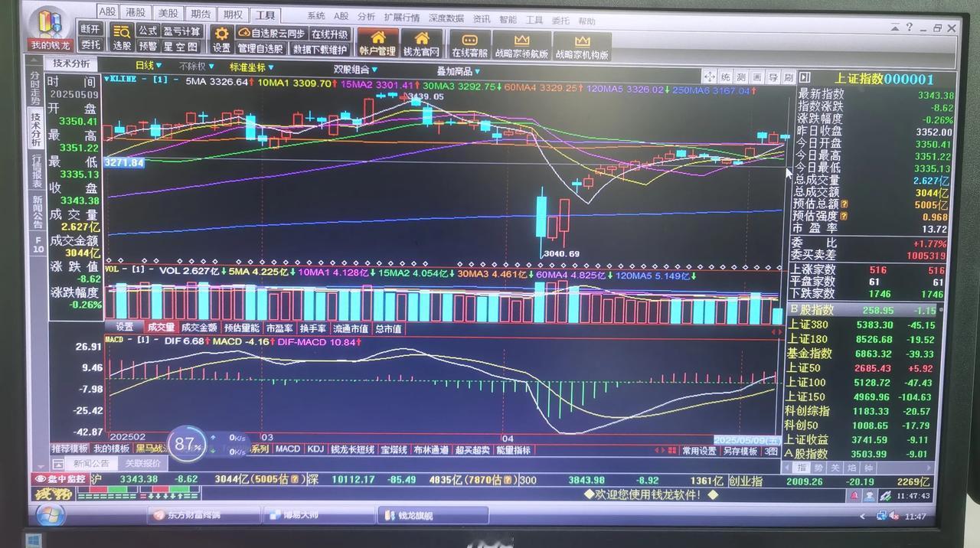Click the help question mark icon
Image resolution: width=980 pixels, height=548 pixels.
point(909,27)
